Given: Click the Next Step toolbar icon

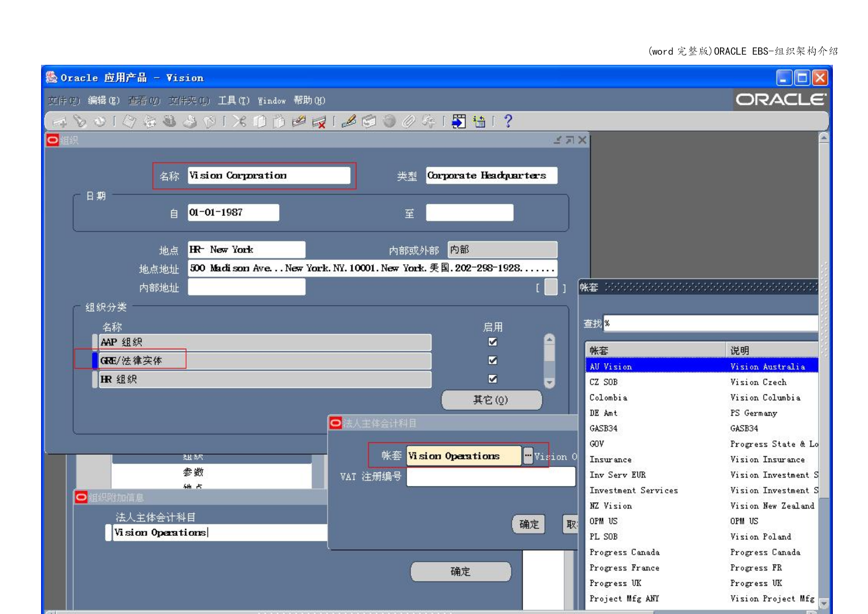Looking at the screenshot, I should pos(149,121).
